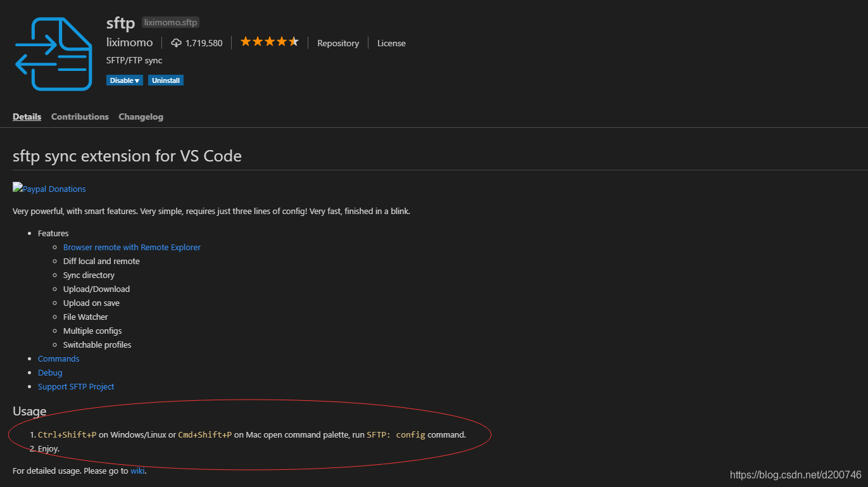Click the liximomo.sftp identifier badge
Screen dimensions: 868x487
(x=171, y=22)
